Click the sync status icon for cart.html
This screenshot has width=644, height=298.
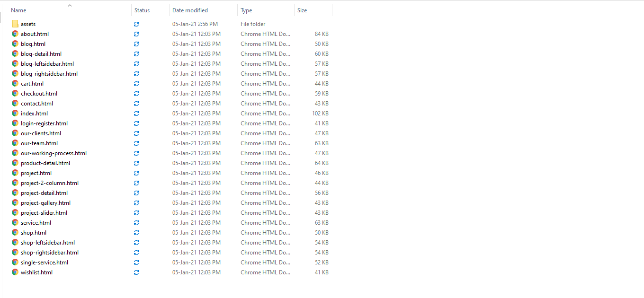click(x=136, y=84)
